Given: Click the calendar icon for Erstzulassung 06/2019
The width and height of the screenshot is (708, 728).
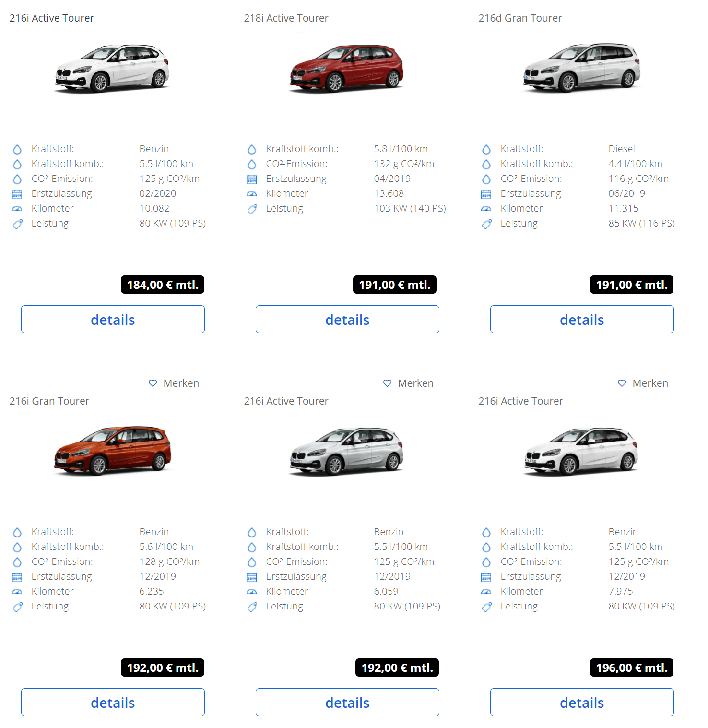Looking at the screenshot, I should 486,194.
